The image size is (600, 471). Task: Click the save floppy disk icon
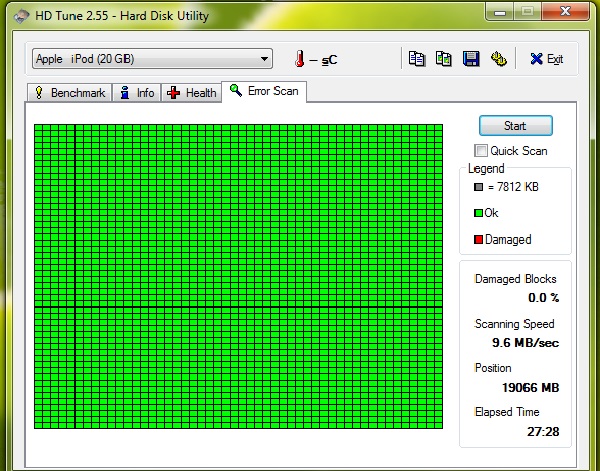coord(471,59)
